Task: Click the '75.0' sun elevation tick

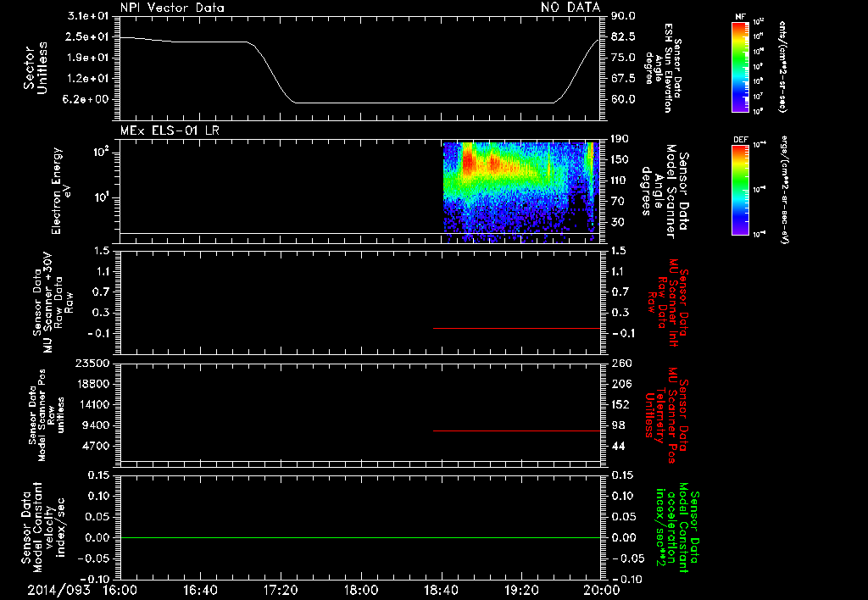Action: [623, 58]
